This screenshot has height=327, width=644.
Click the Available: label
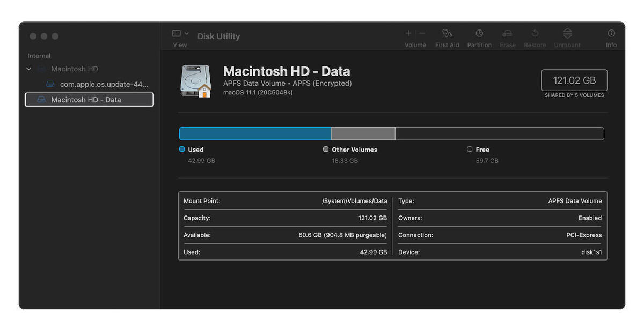[197, 235]
